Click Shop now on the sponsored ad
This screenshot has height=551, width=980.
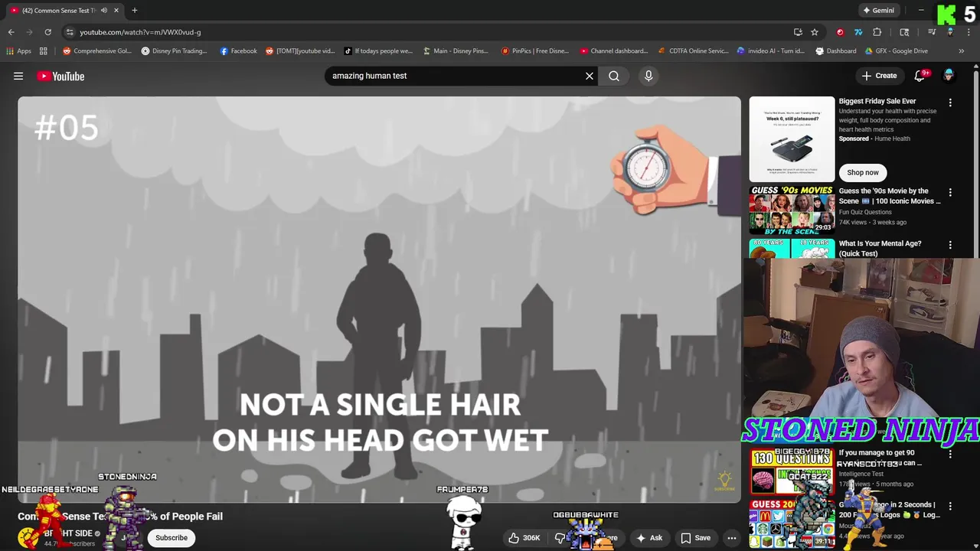click(x=863, y=172)
